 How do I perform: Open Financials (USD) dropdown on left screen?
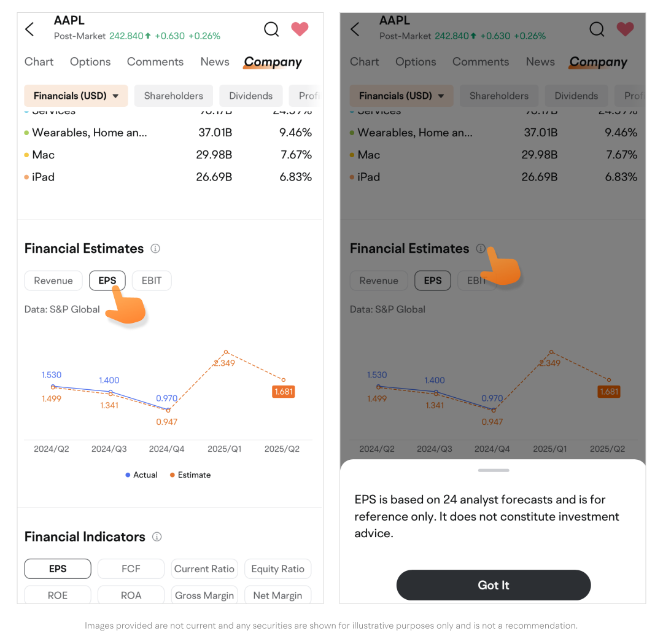[x=76, y=96]
